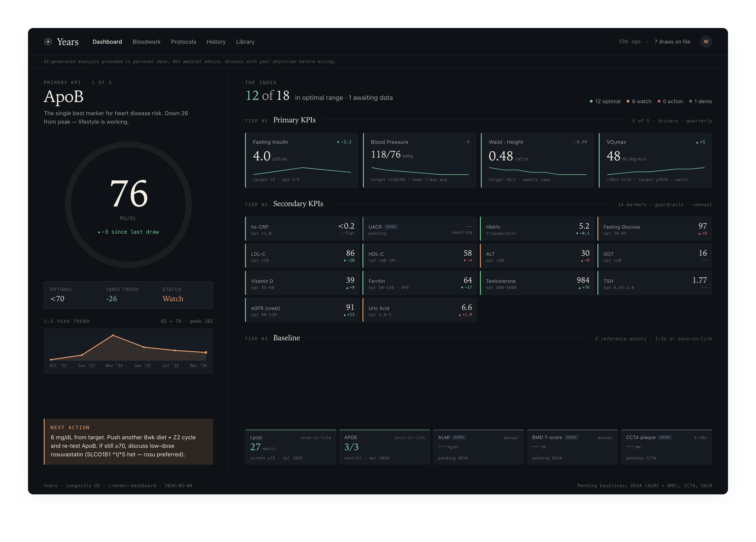
Task: Open the hs-CRP marker tile
Action: pyautogui.click(x=302, y=229)
